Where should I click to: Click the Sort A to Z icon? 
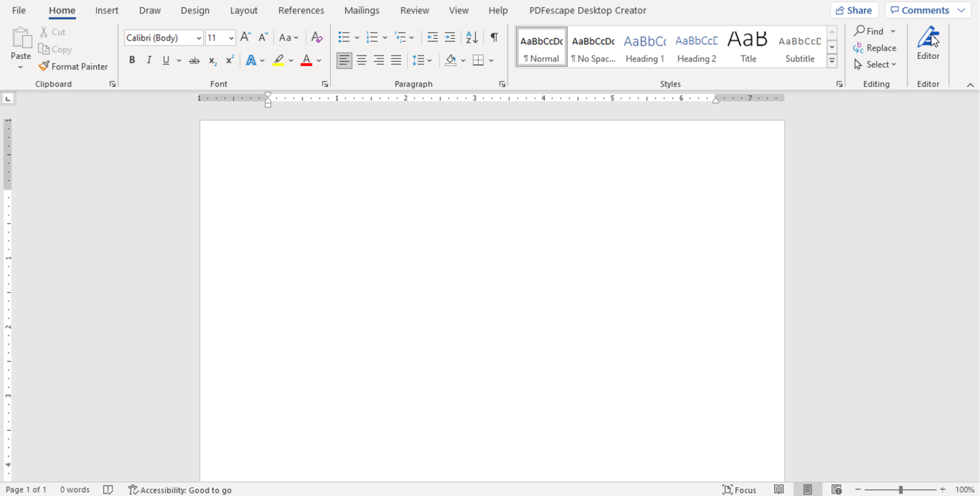(x=471, y=38)
